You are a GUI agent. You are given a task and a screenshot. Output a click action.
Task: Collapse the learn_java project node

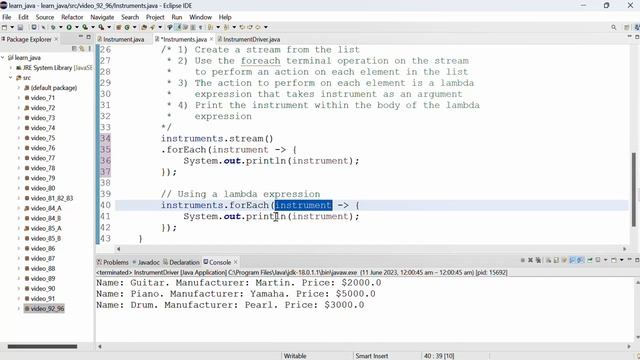[3, 58]
